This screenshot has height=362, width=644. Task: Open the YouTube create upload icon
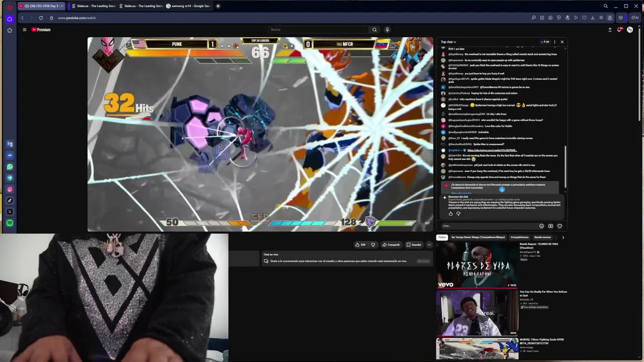(x=610, y=30)
